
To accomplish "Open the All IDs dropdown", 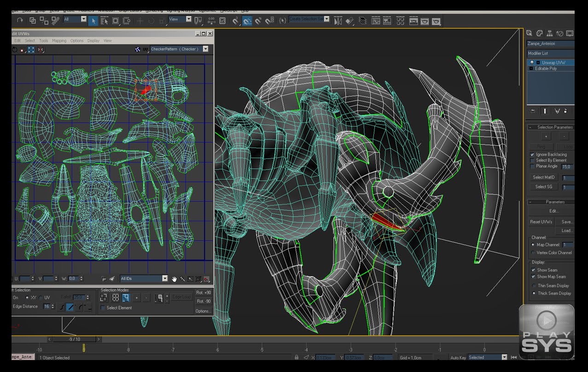I will (165, 279).
